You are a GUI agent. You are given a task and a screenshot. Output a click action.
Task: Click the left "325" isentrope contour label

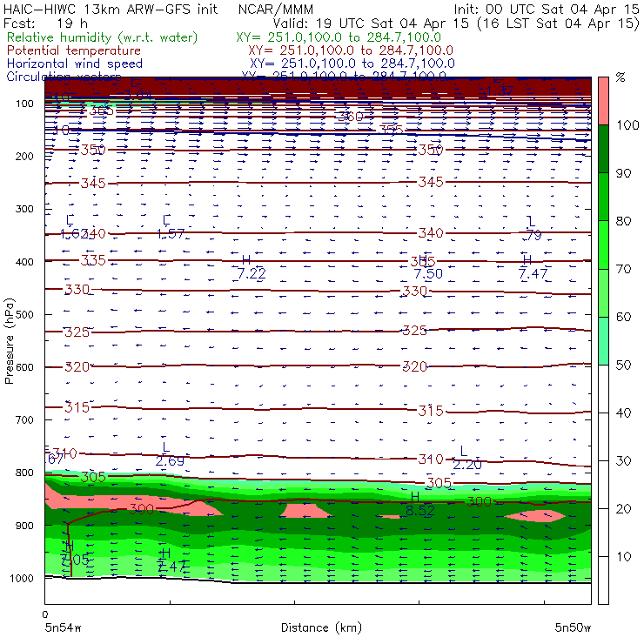coord(77,332)
